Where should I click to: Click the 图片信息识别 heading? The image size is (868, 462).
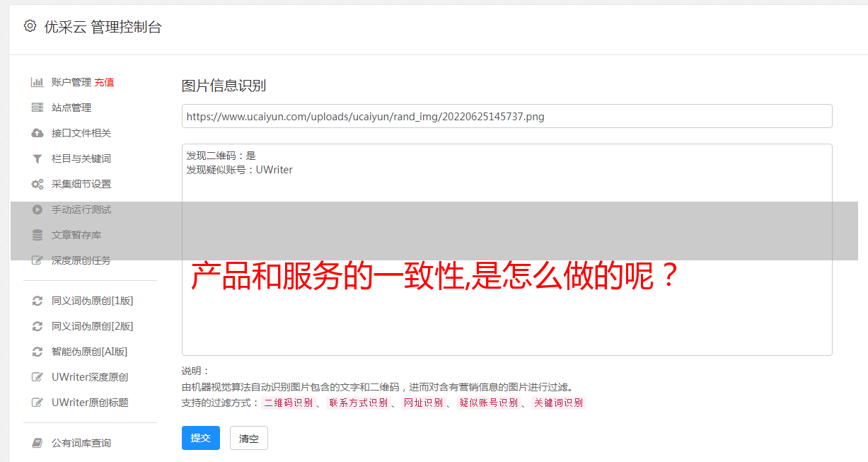pos(224,86)
